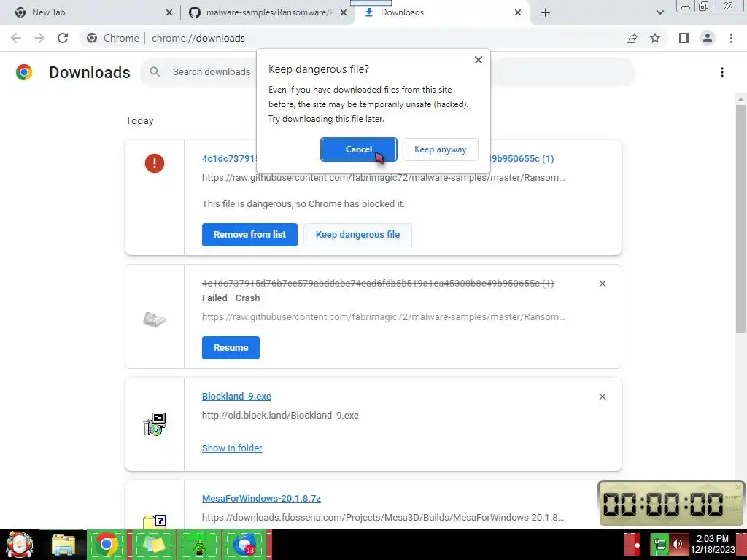Click the share page icon
The width and height of the screenshot is (747, 560).
(632, 38)
